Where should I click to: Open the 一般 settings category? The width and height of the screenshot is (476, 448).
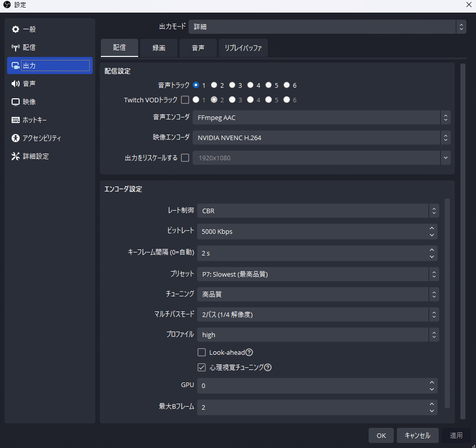(x=50, y=29)
